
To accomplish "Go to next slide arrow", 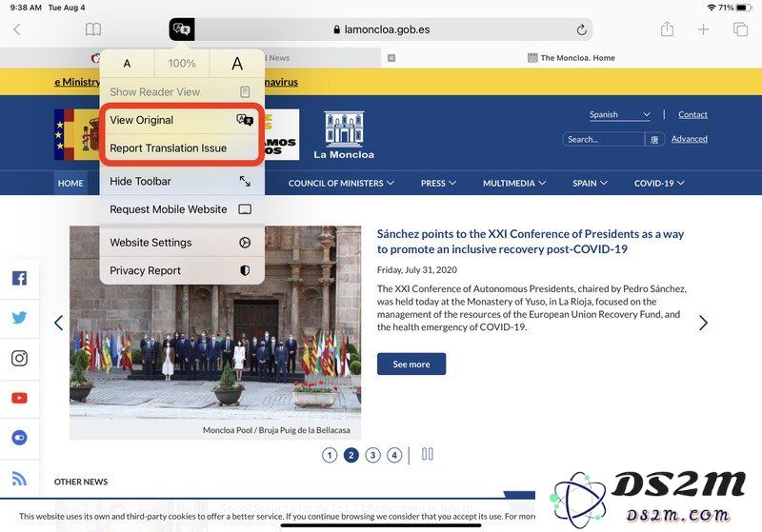I will tap(703, 323).
